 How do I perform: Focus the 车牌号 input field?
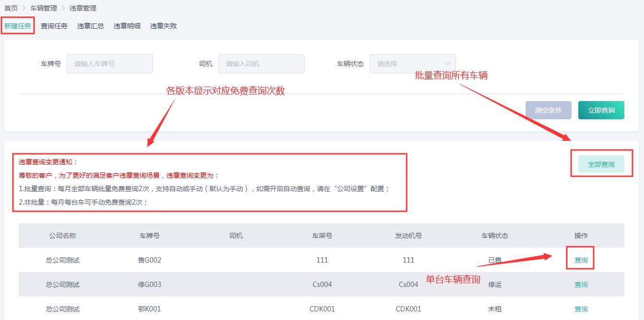pos(110,64)
